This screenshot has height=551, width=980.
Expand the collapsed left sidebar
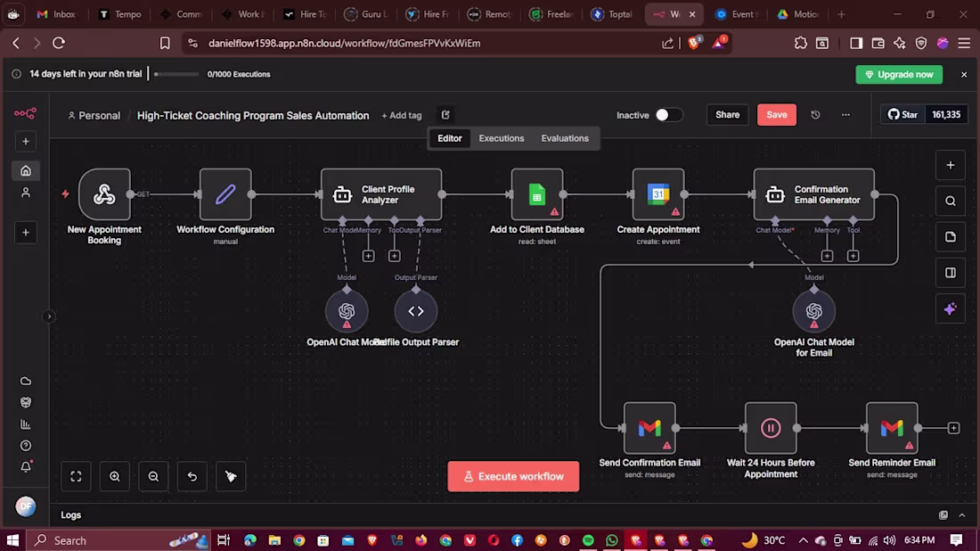pos(49,317)
